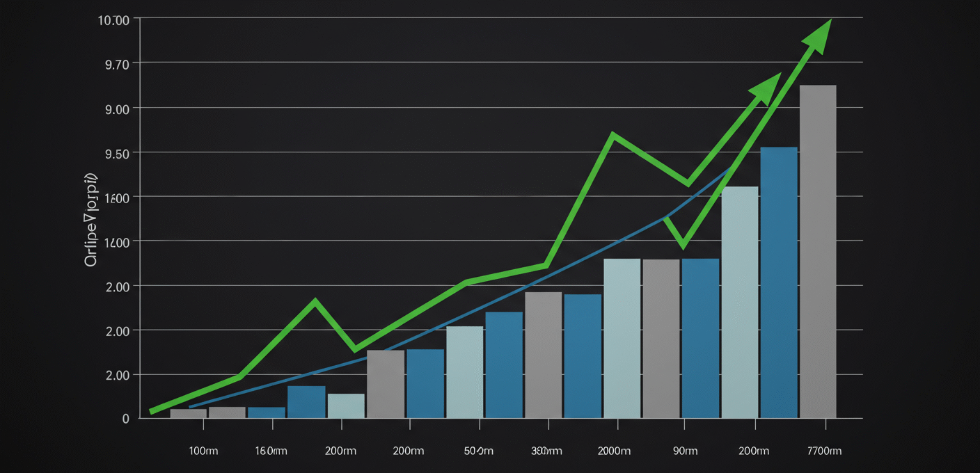Click the 0 label at y-axis origin
980x473 pixels.
[125, 419]
